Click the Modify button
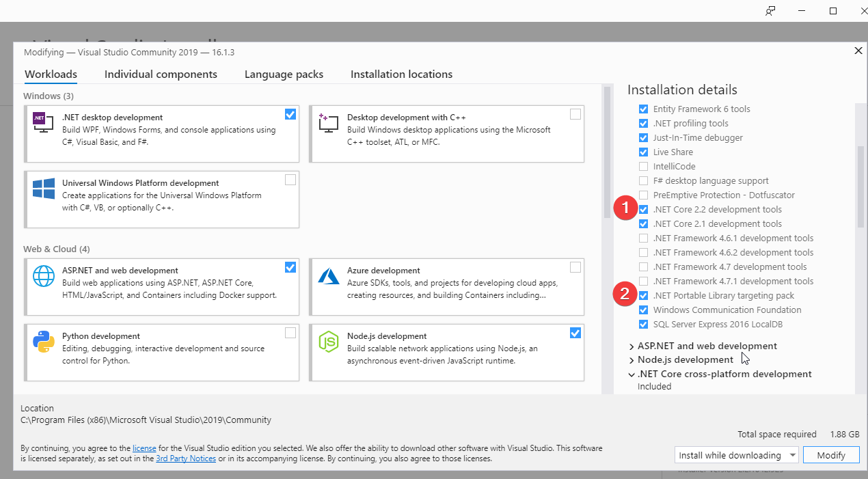This screenshot has width=868, height=479. 830,455
